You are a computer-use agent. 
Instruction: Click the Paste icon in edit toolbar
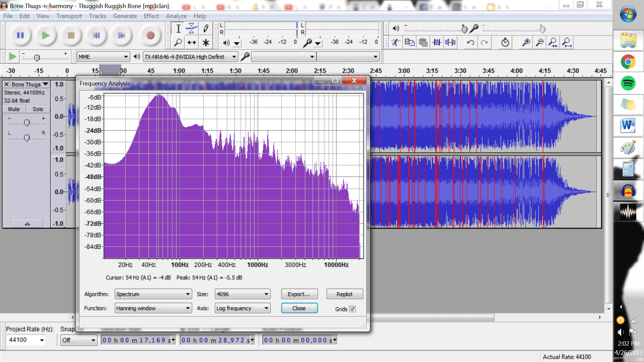click(x=423, y=43)
